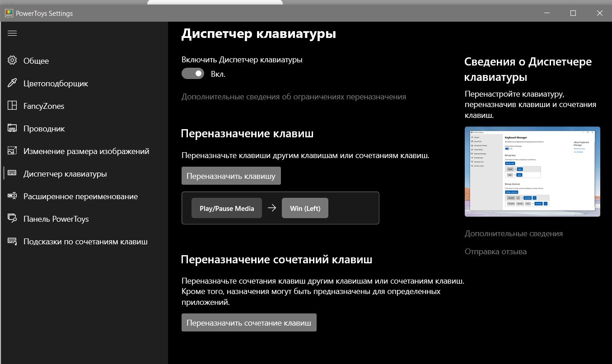The width and height of the screenshot is (612, 364).
Task: Click the Переназначение сочетаний клавиш heading
Action: click(x=276, y=260)
